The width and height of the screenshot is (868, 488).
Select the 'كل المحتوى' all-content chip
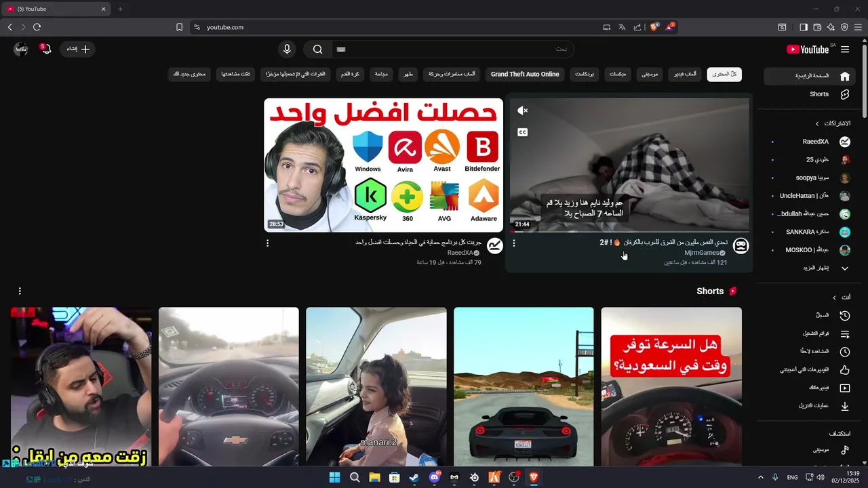tap(724, 74)
